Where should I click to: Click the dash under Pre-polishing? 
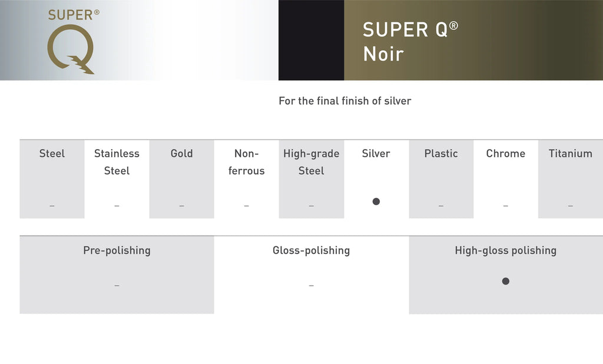click(117, 286)
